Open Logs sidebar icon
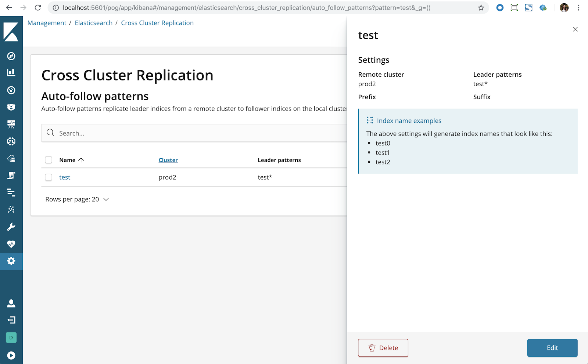Screen dimensions: 588x364 pyautogui.click(x=11, y=175)
